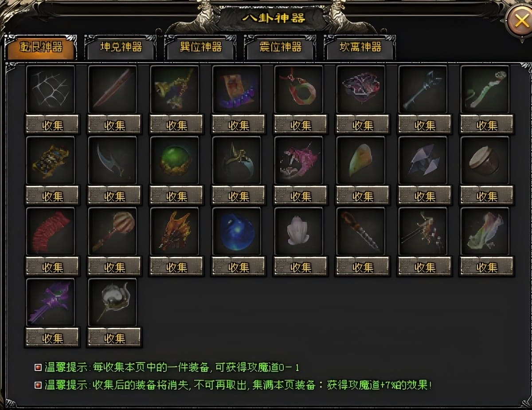Select the blue sphere artifact icon
532x410 pixels.
pyautogui.click(x=237, y=231)
